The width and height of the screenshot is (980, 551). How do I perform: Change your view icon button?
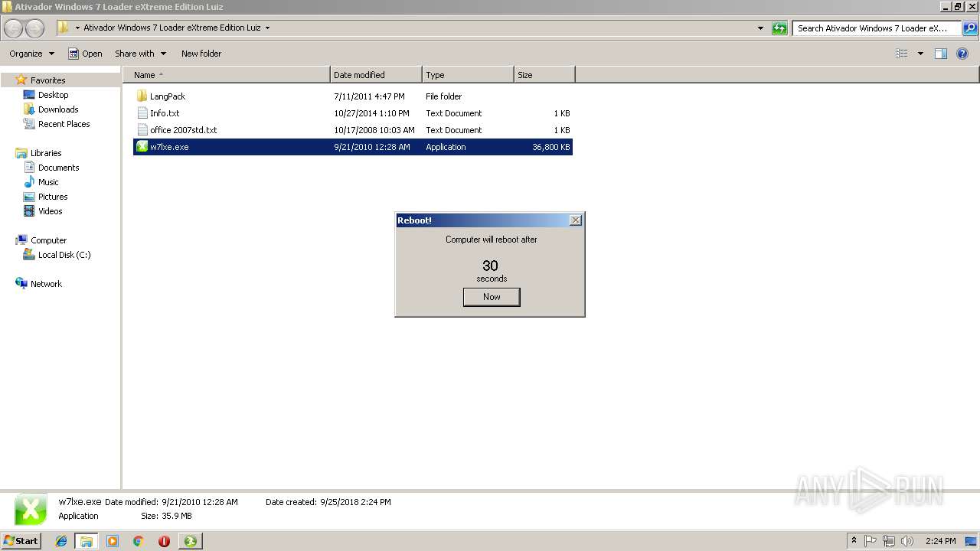(902, 54)
